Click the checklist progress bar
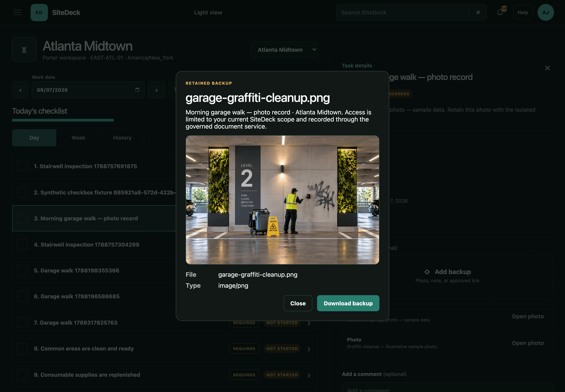The width and height of the screenshot is (565, 392). coord(63,120)
